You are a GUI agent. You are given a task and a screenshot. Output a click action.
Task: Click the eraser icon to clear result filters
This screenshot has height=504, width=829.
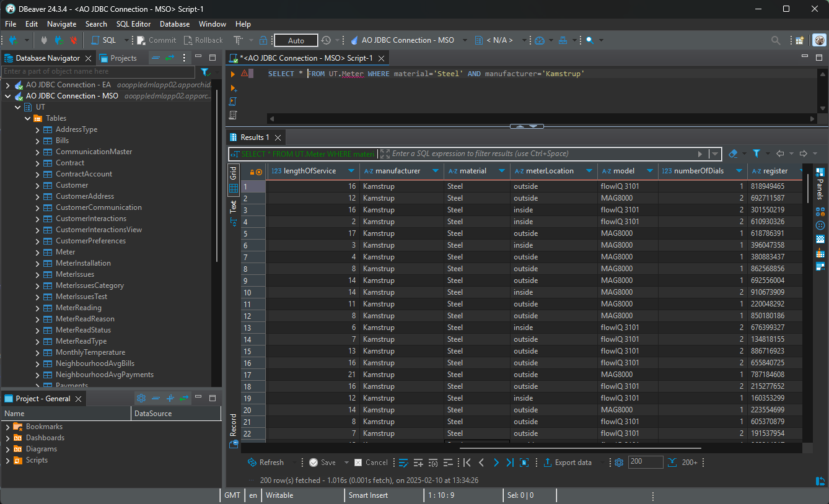pos(733,154)
